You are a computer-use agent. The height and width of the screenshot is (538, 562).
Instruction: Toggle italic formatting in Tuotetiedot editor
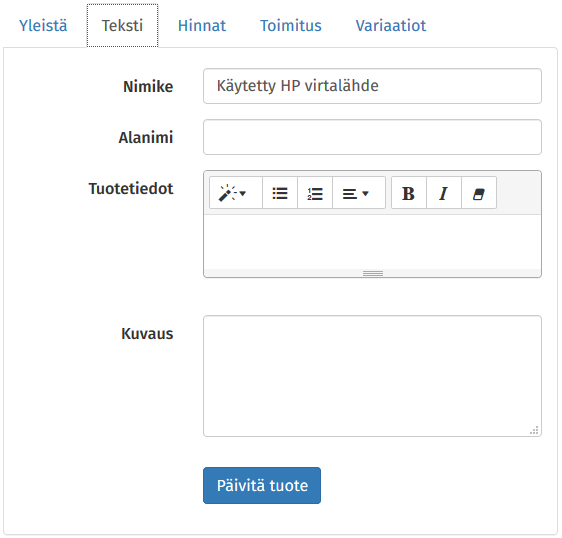point(444,193)
